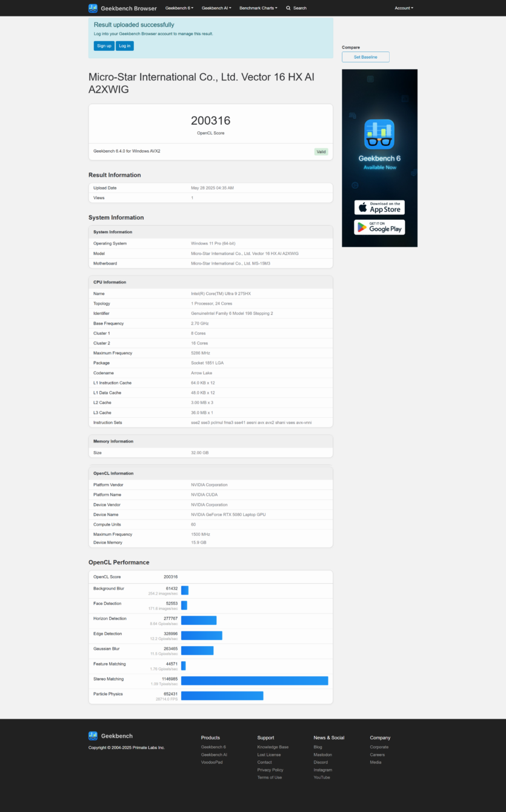Click the Geekbench 6.4.0 for Windows AVX2 text
This screenshot has height=812, width=506.
(127, 151)
